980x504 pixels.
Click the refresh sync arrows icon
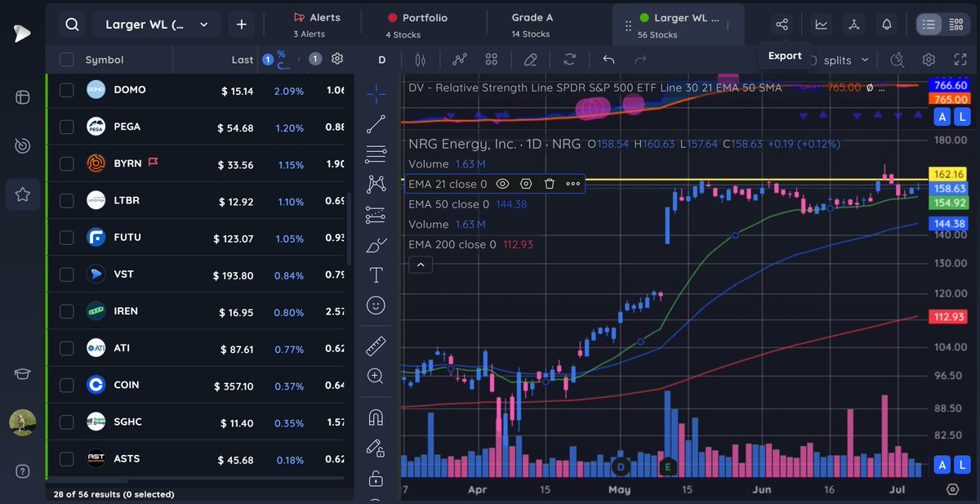pos(569,60)
